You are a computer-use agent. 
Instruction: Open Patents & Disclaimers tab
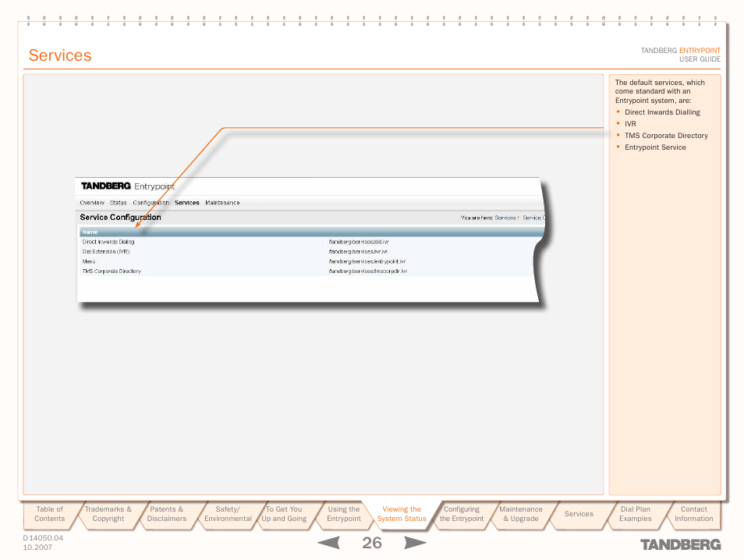(x=167, y=514)
